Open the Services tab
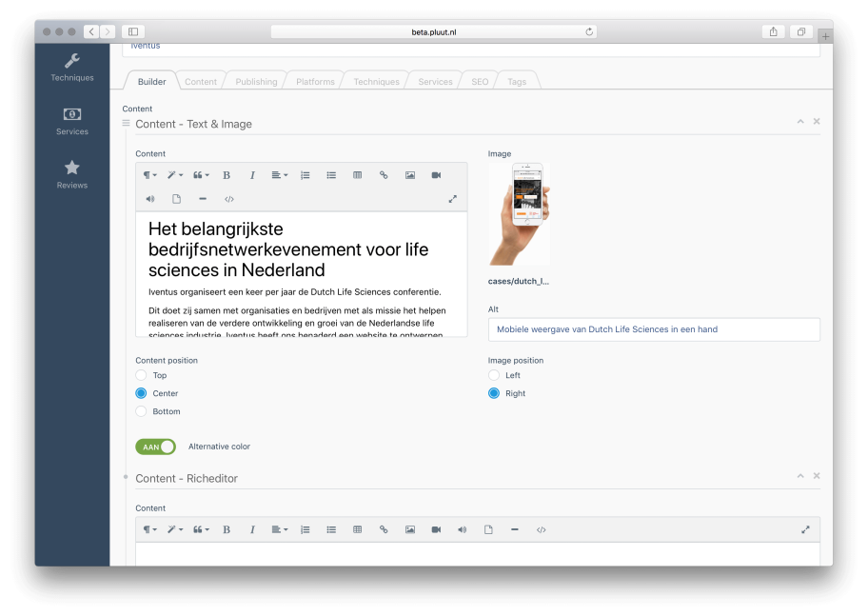The width and height of the screenshot is (868, 616). pos(435,82)
